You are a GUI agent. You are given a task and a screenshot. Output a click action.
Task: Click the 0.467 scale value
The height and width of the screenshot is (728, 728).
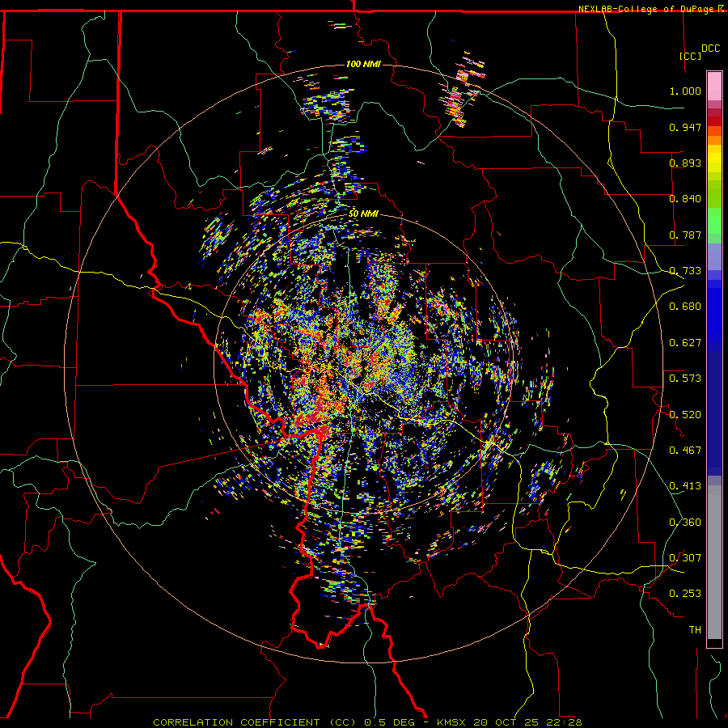[x=685, y=451]
